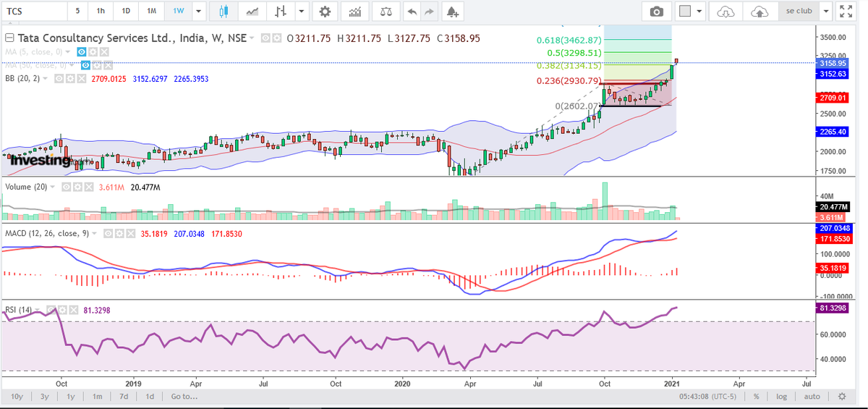Viewport: 868px width, 409px height.
Task: Set date range to 1m
Action: coord(97,397)
